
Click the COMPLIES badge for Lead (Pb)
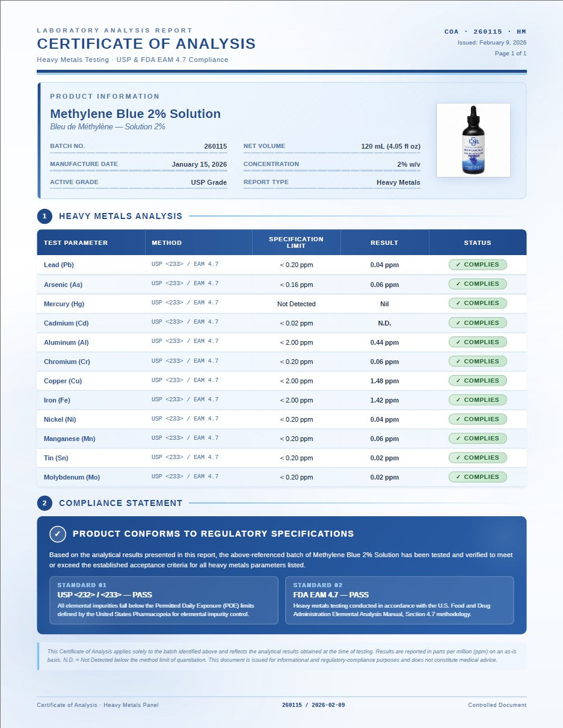[x=478, y=265]
